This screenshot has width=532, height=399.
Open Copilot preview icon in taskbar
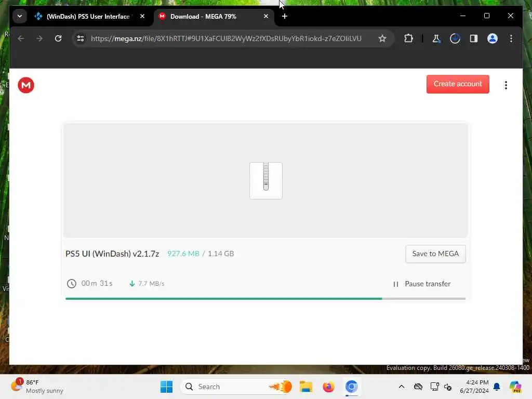tap(515, 387)
